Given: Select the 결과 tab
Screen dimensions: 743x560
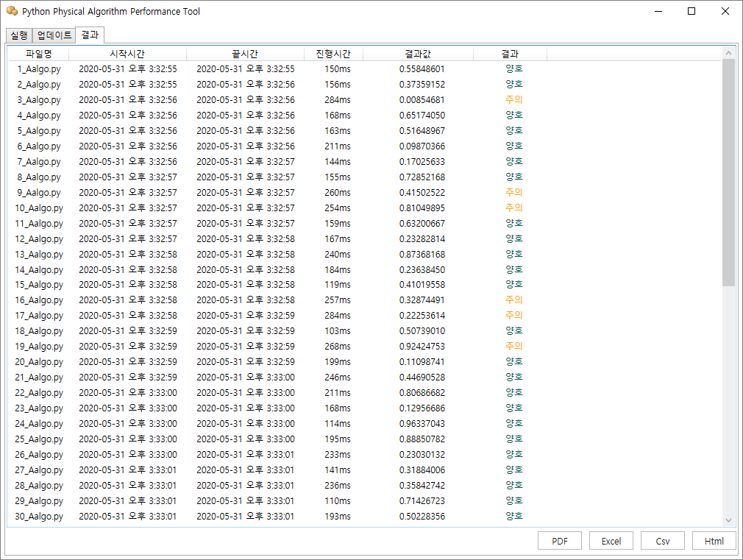Looking at the screenshot, I should tap(90, 35).
